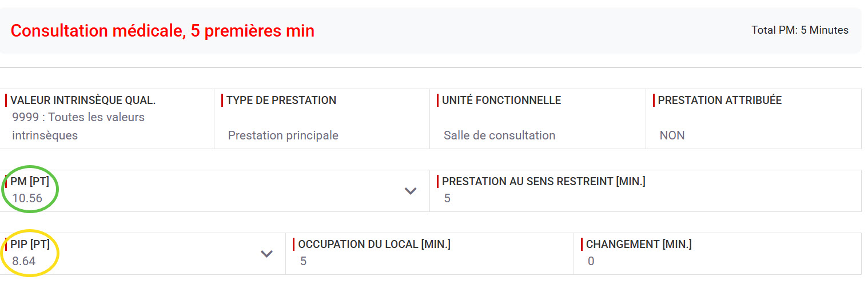Screen dimensions: 868x292
Task: Click the Type de prestation label
Action: click(281, 101)
